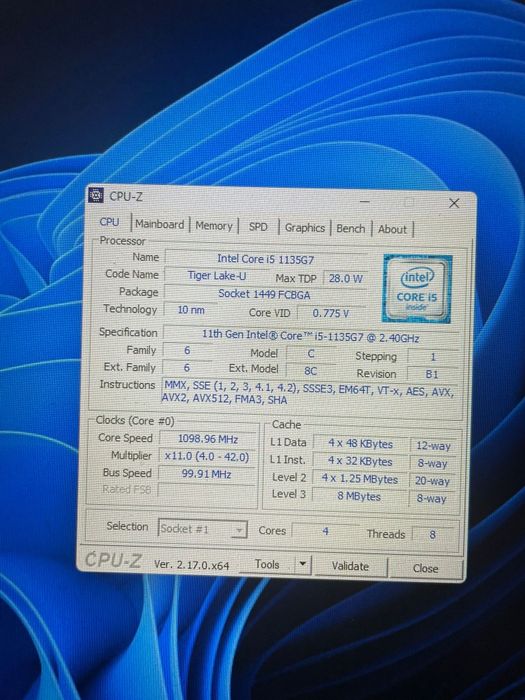
Task: Minimize the CPU-Z window
Action: [365, 201]
